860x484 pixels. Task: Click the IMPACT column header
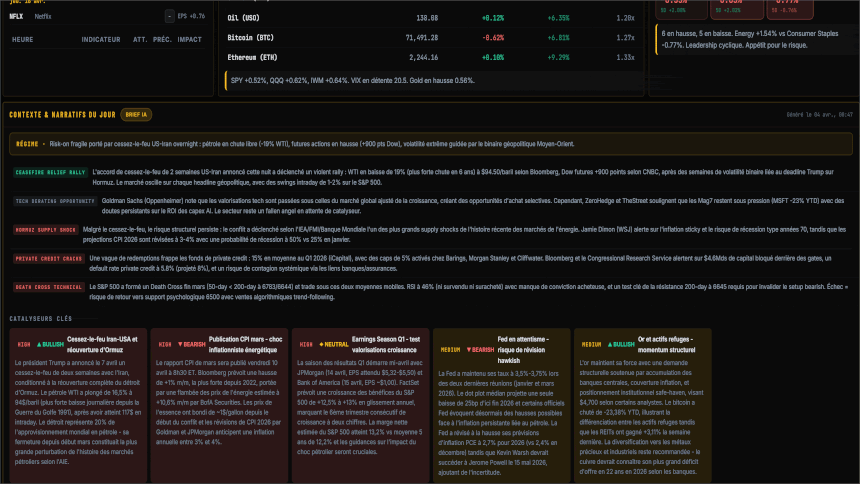pyautogui.click(x=191, y=39)
